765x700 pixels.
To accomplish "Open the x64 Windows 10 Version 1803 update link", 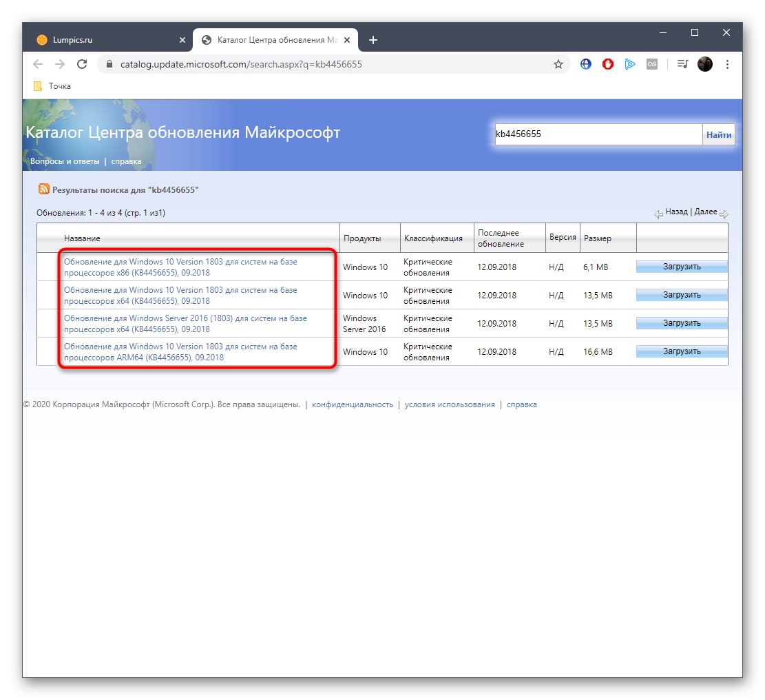I will click(180, 296).
